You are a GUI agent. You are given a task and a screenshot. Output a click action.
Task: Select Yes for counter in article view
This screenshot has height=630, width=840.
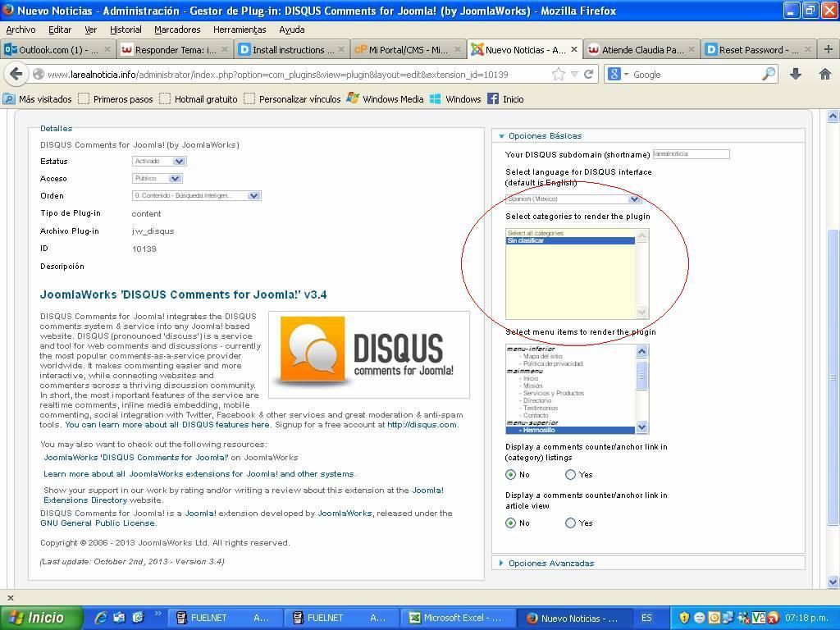(x=570, y=523)
